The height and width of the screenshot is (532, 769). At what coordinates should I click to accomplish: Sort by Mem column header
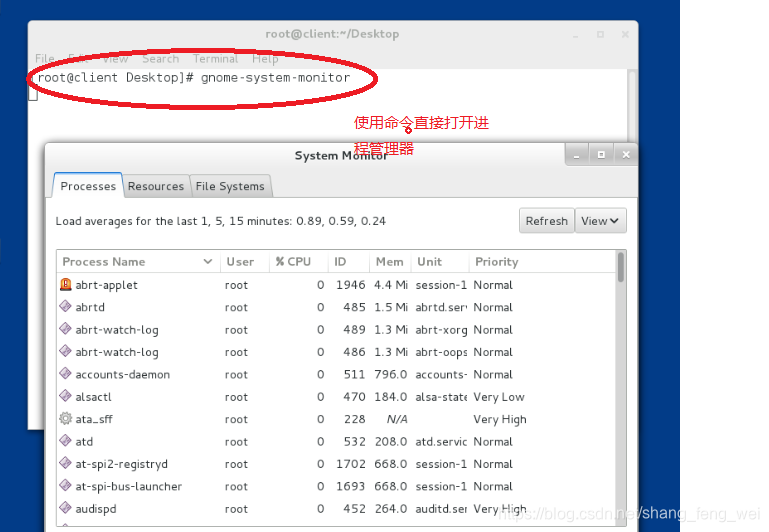click(390, 262)
